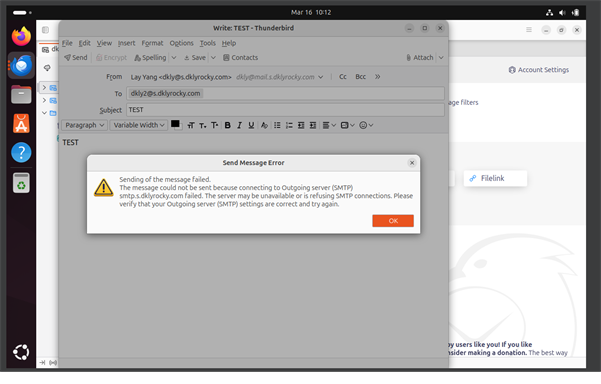Click Thunderbird icon in dock
This screenshot has height=384, width=601.
click(21, 65)
